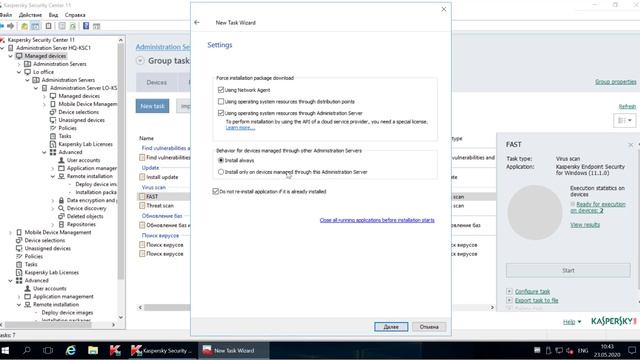Image resolution: width=640 pixels, height=360 pixels.
Task: Open the Windows Start menu
Action: click(5, 351)
